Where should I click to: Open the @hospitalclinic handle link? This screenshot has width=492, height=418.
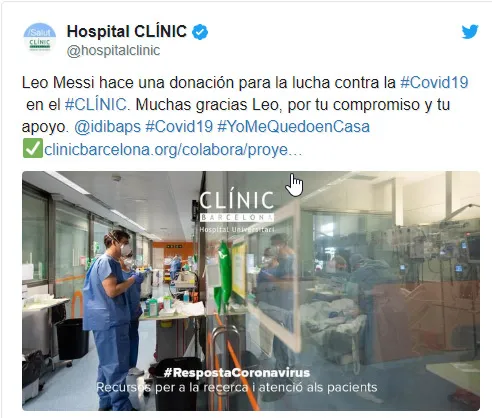[x=113, y=51]
